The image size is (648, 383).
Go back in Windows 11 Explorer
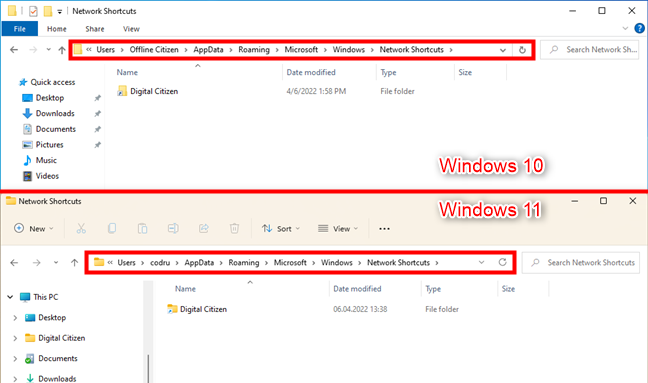tap(14, 262)
